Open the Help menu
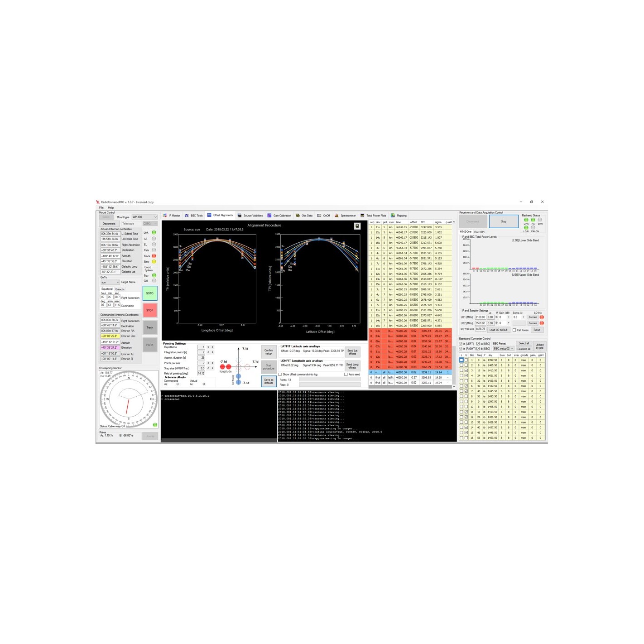 (x=111, y=208)
